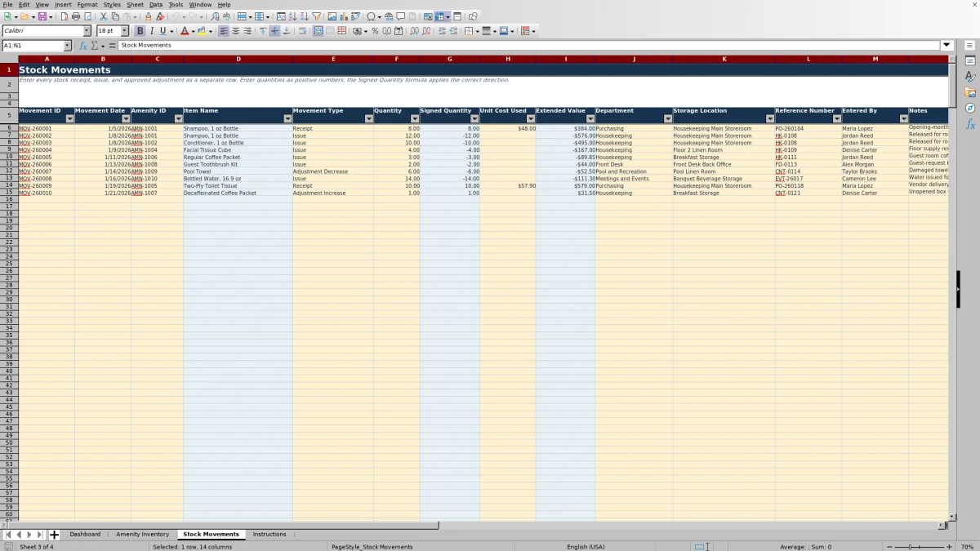
Task: Open Movement ID column filter dropdown
Action: pyautogui.click(x=69, y=119)
